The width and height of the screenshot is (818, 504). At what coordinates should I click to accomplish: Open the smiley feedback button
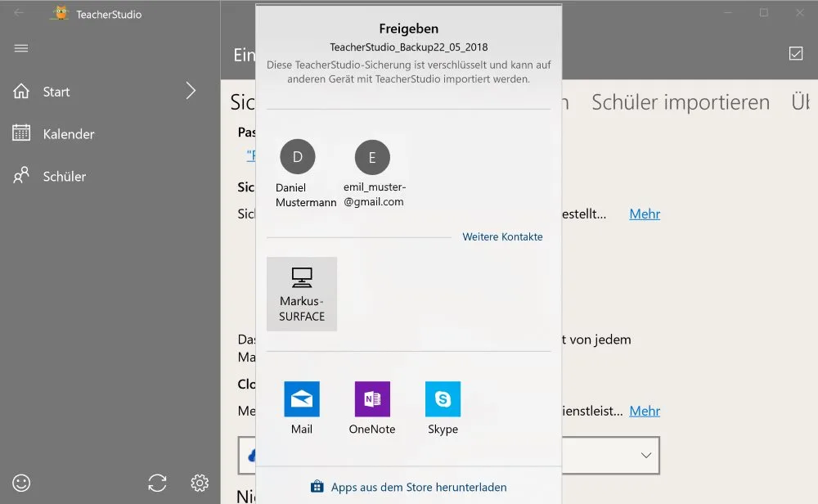click(x=21, y=483)
